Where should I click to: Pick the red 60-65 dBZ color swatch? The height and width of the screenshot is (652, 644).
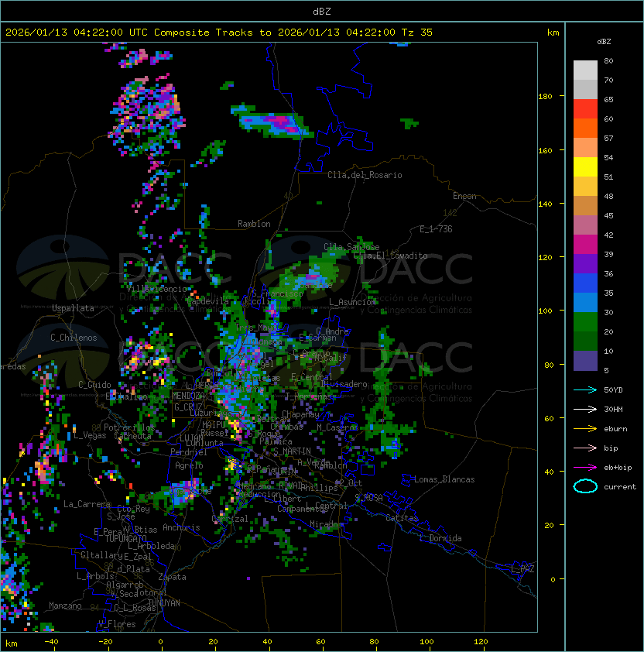click(x=585, y=109)
